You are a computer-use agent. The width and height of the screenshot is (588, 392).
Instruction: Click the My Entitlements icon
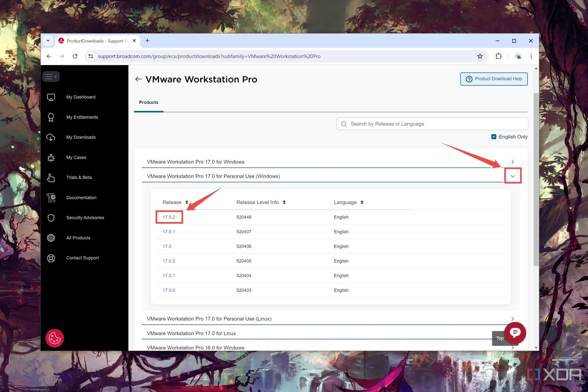[x=52, y=117]
